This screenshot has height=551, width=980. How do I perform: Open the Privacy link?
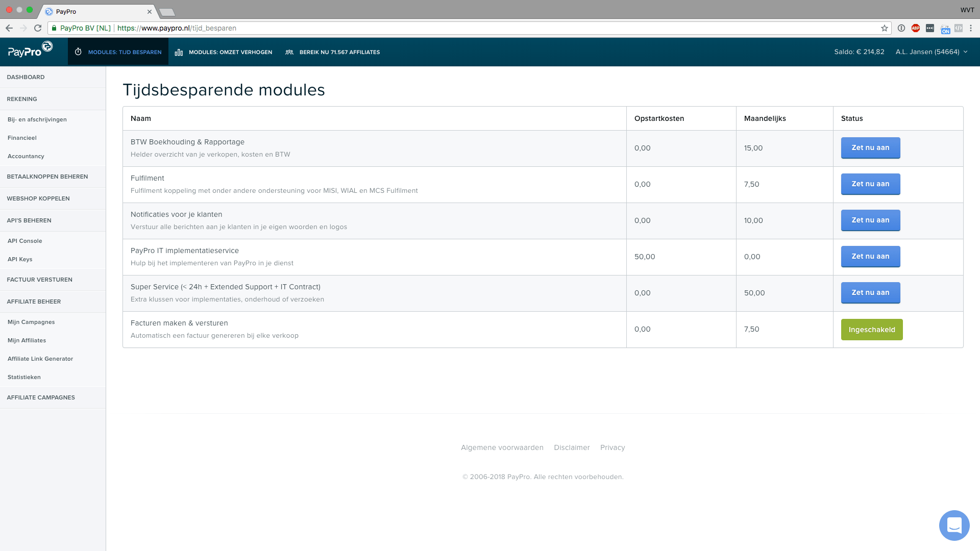[x=612, y=447]
